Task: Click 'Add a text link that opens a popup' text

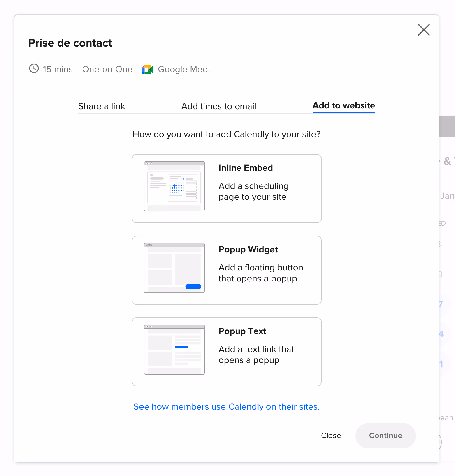Action: point(256,355)
